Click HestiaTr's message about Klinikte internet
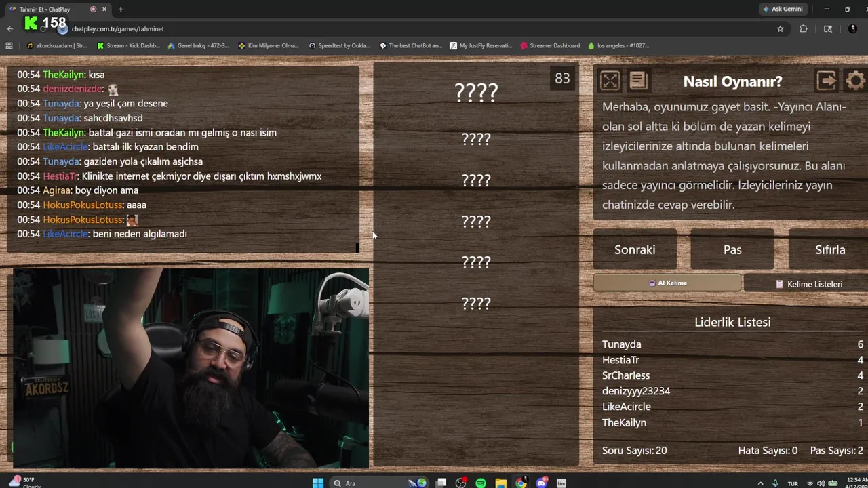868x488 pixels. pyautogui.click(x=201, y=176)
